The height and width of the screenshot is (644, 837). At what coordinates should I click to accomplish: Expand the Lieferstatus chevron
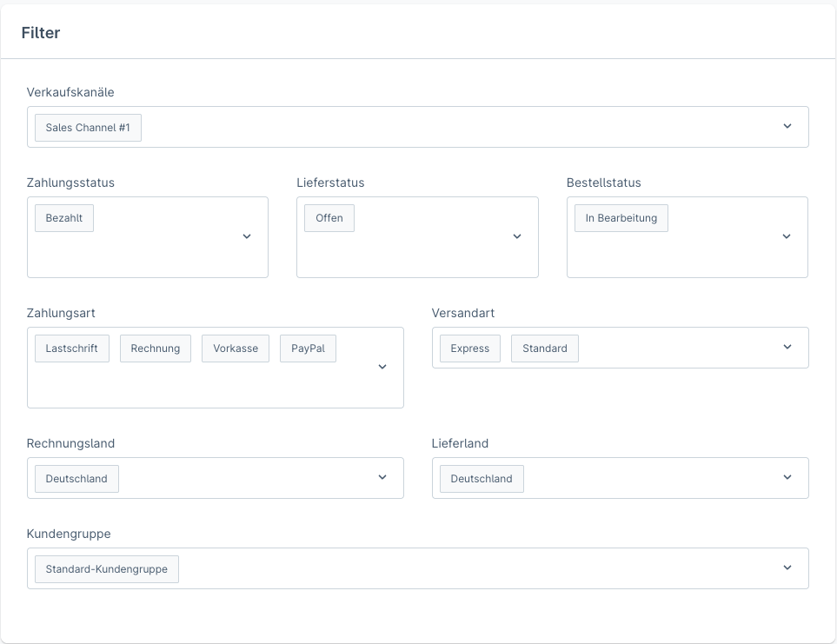[516, 236]
